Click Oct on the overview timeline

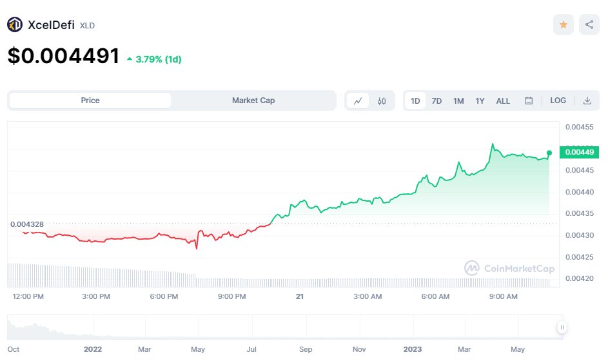[13, 349]
